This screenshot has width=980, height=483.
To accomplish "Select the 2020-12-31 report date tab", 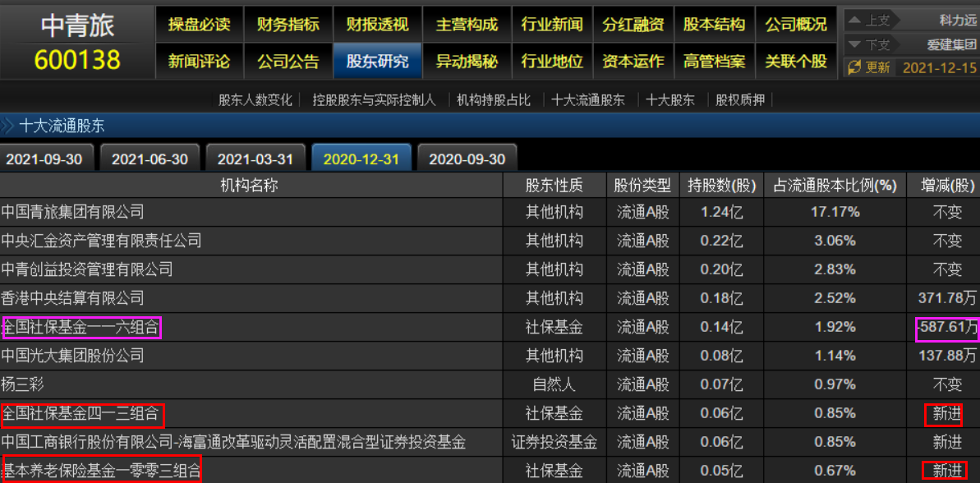I will (361, 158).
